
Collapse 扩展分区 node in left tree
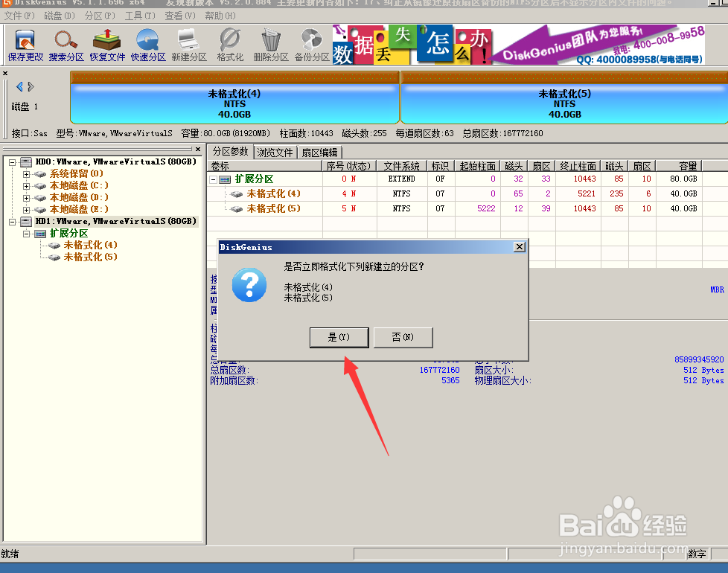[x=27, y=234]
